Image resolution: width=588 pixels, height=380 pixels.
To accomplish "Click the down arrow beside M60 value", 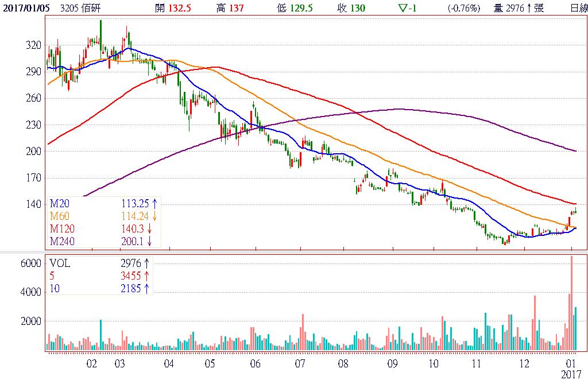I will click(153, 216).
